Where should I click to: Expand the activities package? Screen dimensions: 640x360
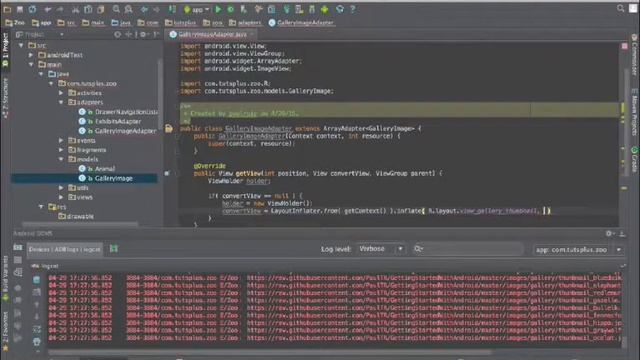61,93
